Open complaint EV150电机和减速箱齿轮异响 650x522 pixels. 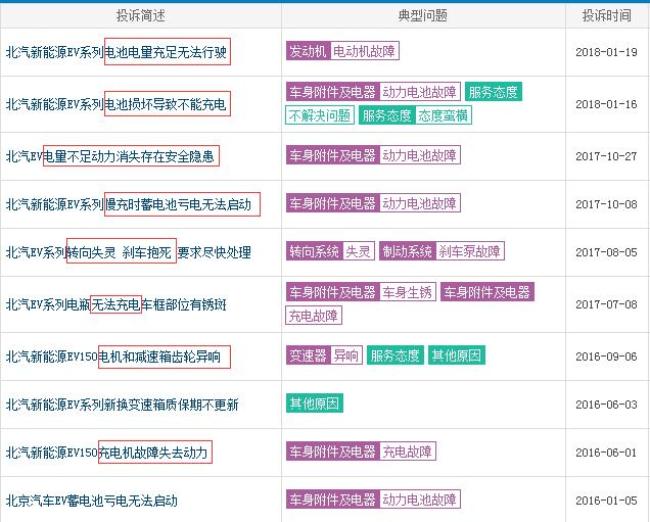click(x=113, y=357)
